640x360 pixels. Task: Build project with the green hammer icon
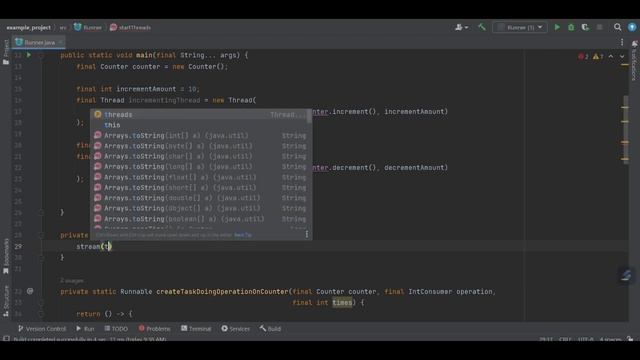[x=482, y=27]
